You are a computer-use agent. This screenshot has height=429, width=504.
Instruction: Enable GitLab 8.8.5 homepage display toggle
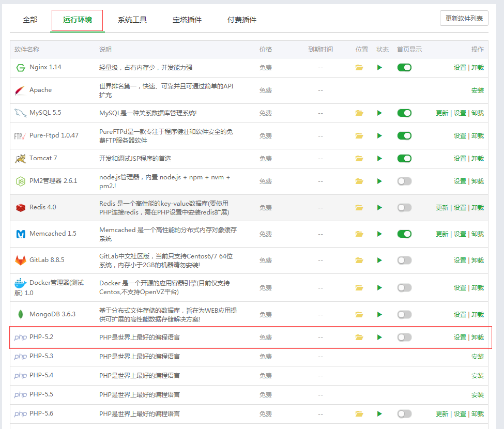click(404, 261)
